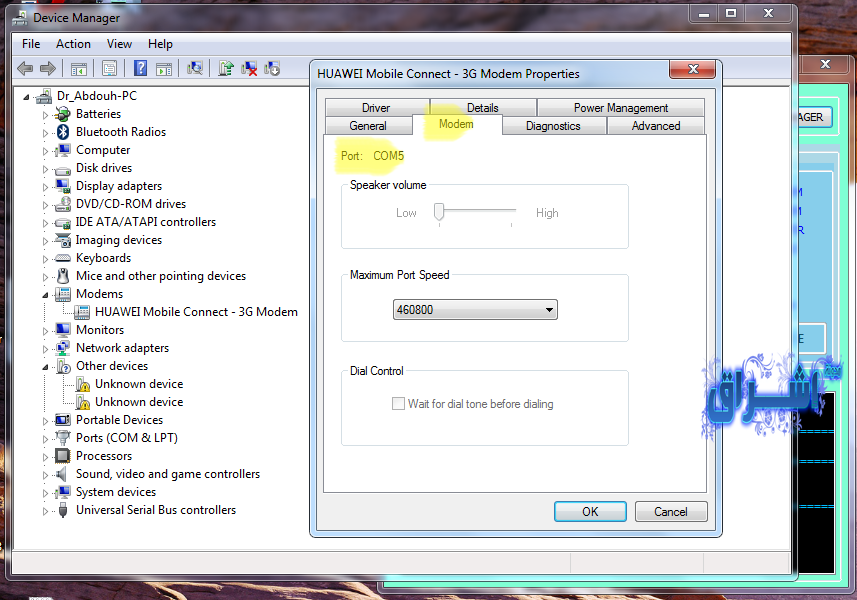Open the File menu
The width and height of the screenshot is (857, 600).
(x=31, y=44)
